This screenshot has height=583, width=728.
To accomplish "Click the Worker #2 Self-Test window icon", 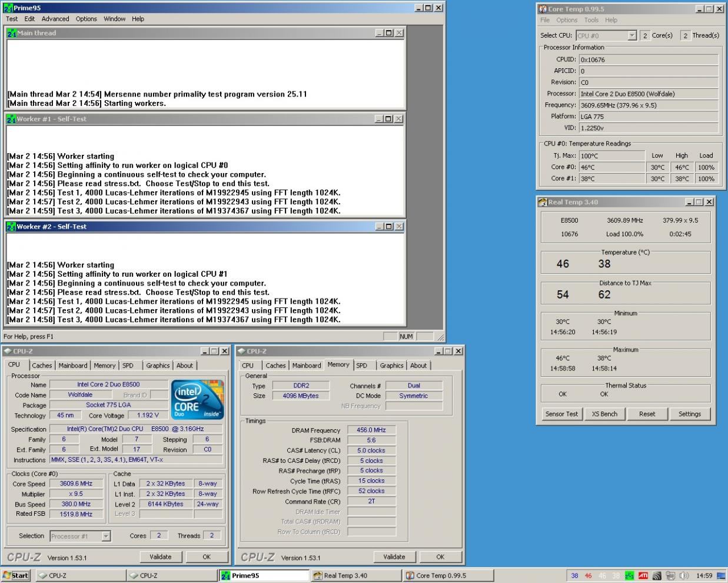I will click(x=11, y=227).
